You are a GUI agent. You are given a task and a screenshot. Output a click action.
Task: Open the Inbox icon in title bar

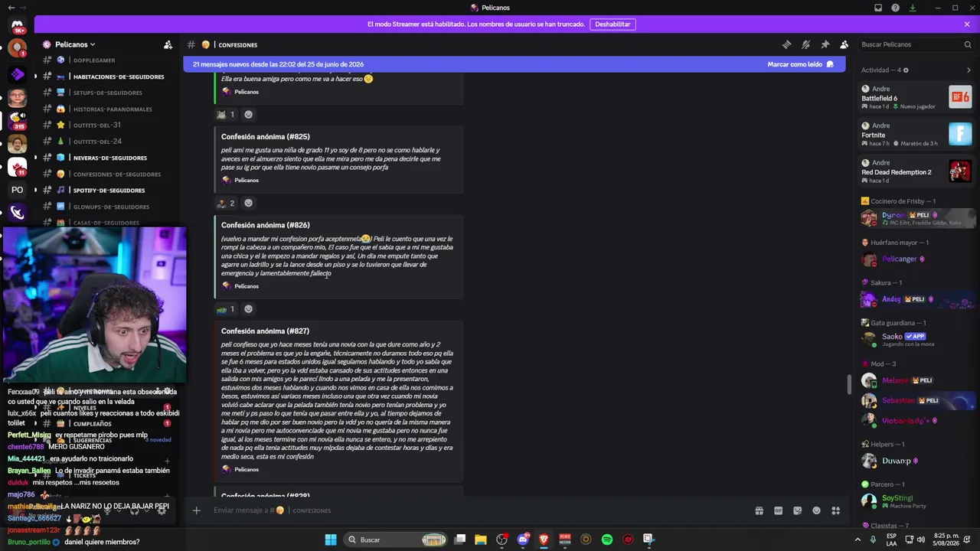coord(878,8)
